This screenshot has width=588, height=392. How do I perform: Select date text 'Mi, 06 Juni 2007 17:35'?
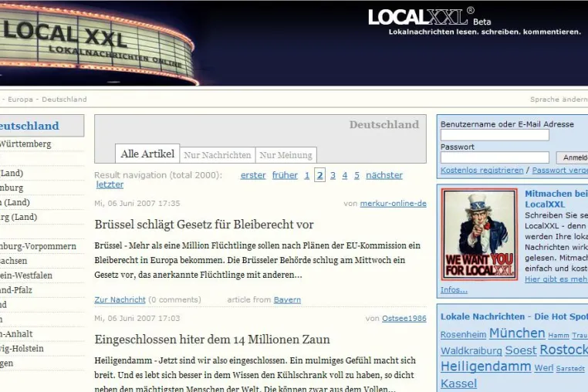click(x=137, y=203)
